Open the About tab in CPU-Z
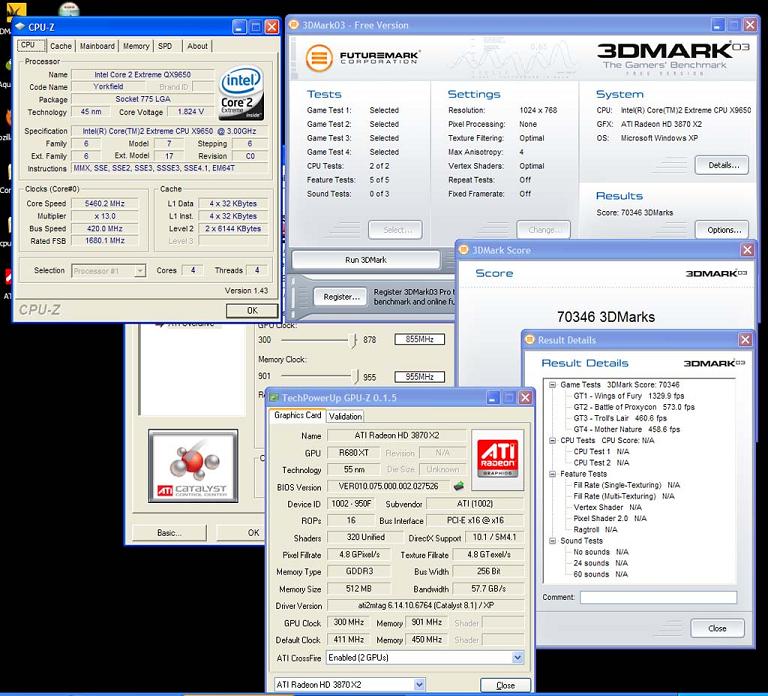 pyautogui.click(x=197, y=46)
